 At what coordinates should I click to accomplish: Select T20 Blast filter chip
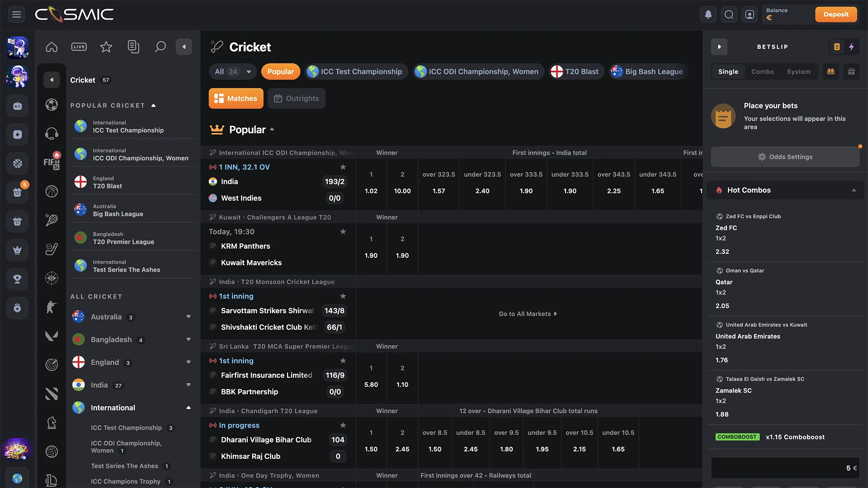point(576,71)
